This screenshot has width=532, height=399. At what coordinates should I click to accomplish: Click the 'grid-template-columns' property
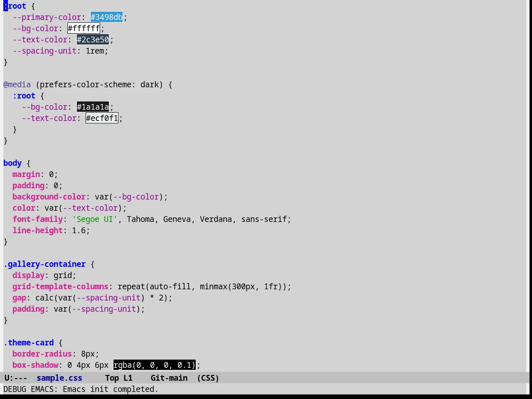[60, 286]
